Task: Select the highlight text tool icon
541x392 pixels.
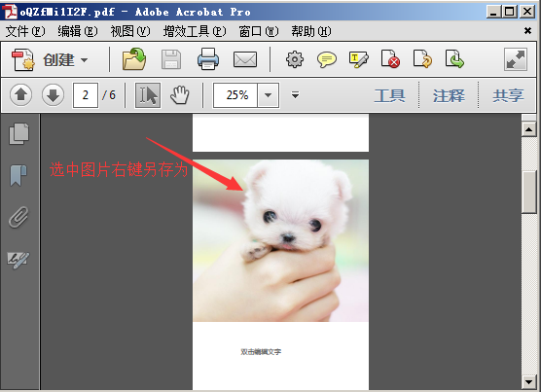Action: tap(358, 59)
